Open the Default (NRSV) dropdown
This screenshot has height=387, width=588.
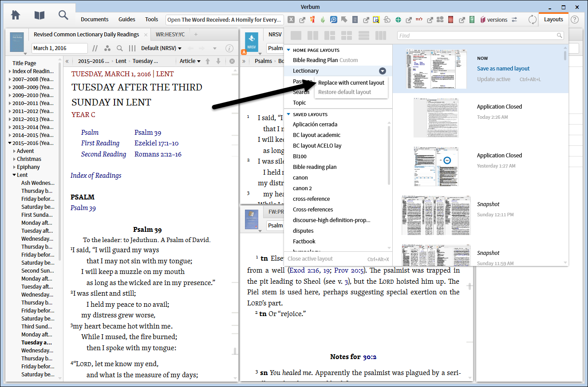coord(161,48)
